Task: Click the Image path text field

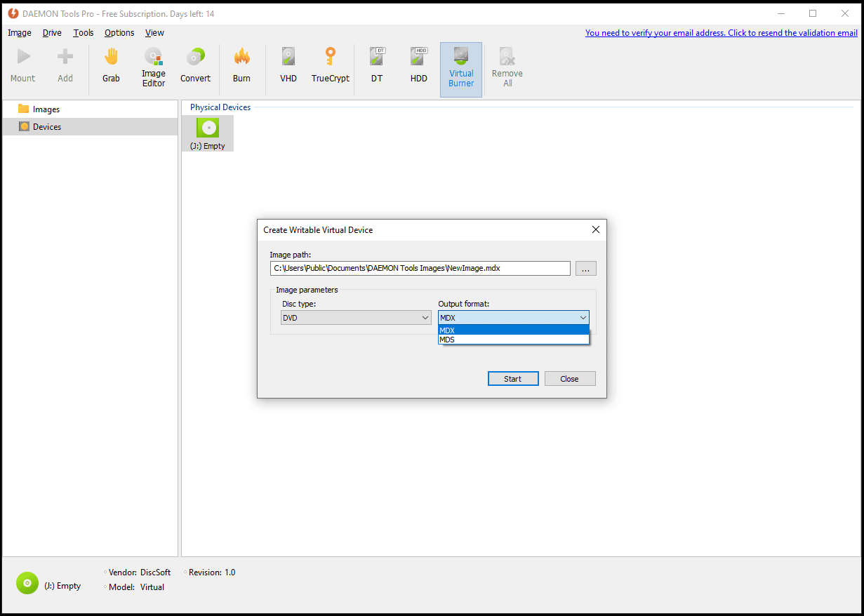Action: click(420, 268)
